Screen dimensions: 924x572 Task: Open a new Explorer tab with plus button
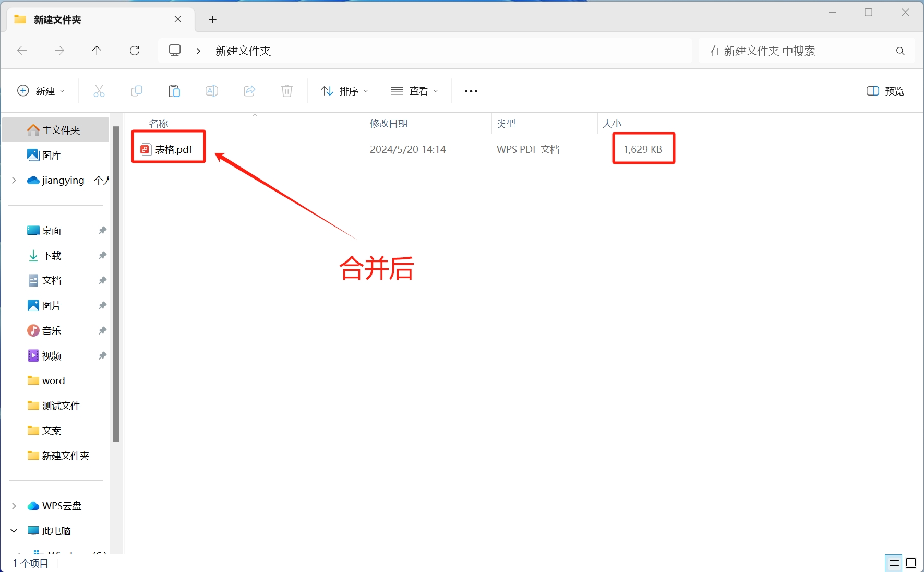point(212,19)
